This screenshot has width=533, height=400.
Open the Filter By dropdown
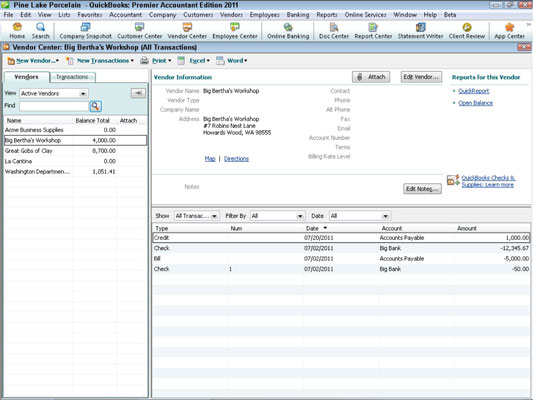(x=277, y=216)
